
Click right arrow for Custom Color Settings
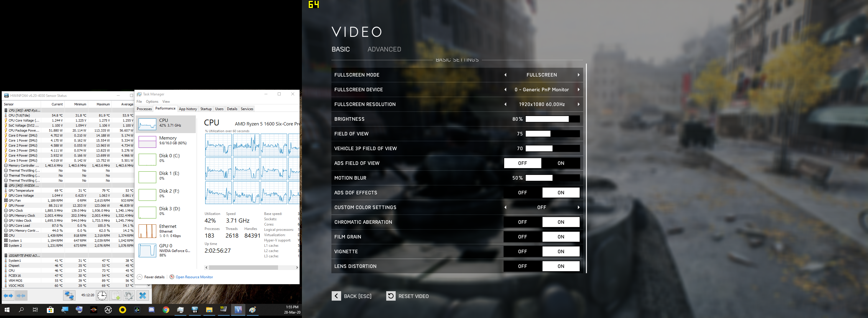point(578,207)
